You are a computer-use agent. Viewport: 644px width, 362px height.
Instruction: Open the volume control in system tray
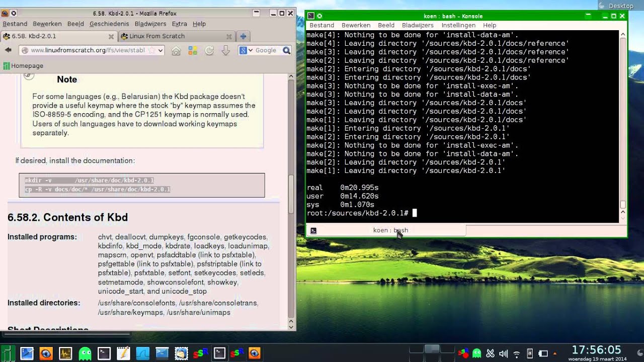pyautogui.click(x=503, y=353)
